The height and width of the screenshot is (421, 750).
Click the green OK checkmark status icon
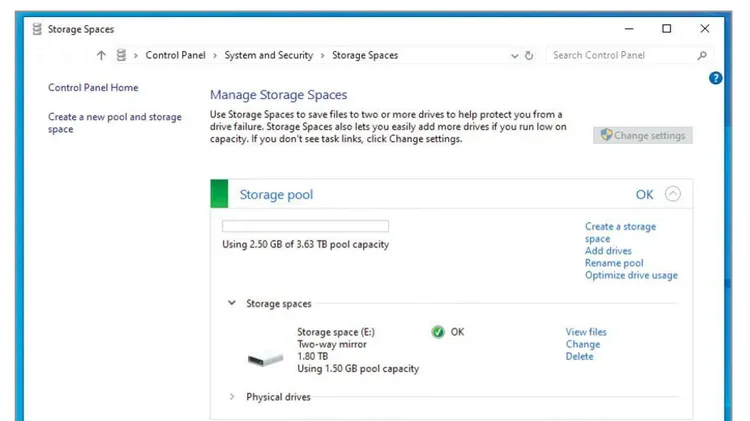438,332
